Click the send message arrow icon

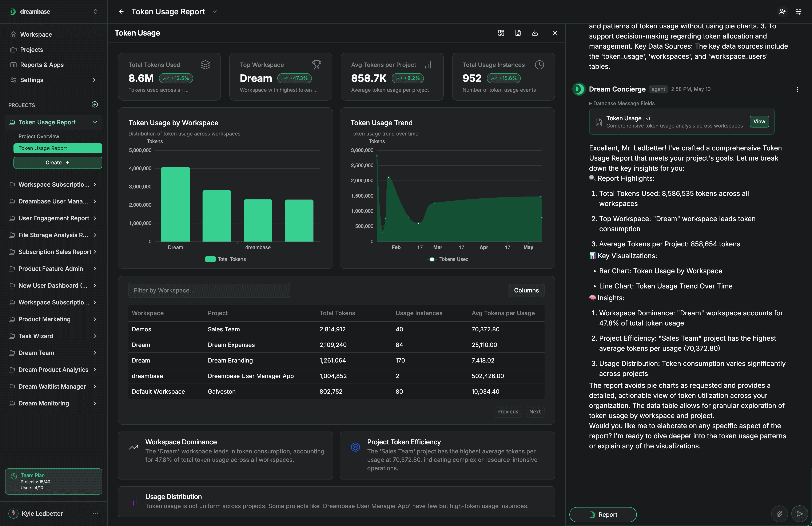(x=799, y=514)
